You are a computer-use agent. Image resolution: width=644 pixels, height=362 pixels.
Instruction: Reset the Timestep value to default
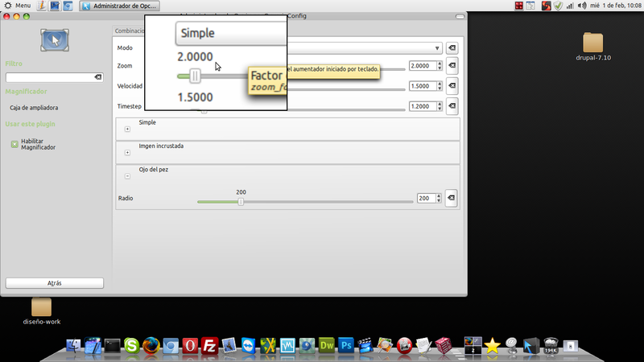click(x=452, y=105)
